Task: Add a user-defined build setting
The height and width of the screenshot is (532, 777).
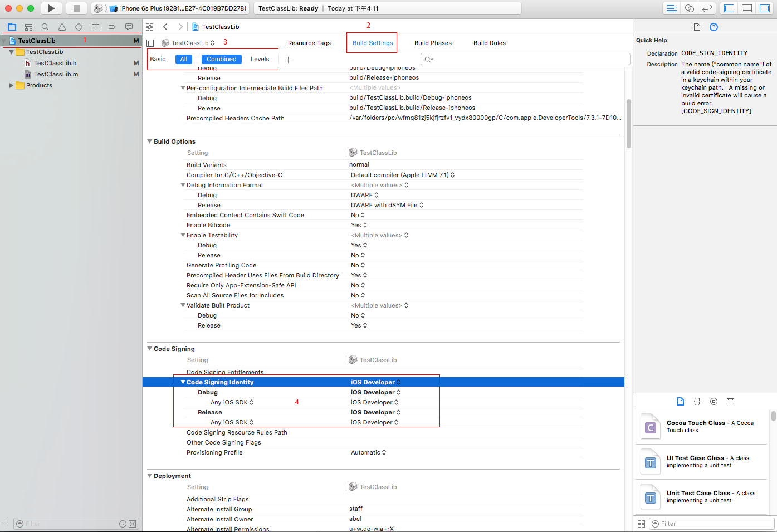Action: [x=288, y=60]
